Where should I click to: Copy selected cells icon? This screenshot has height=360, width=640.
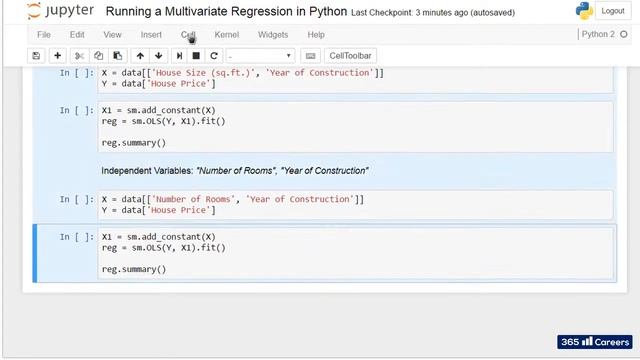pyautogui.click(x=98, y=56)
